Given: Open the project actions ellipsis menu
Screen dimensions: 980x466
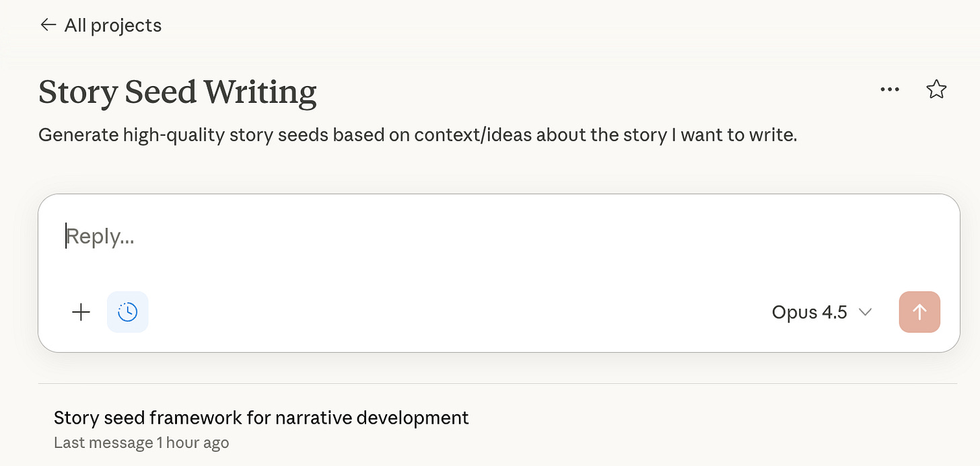Looking at the screenshot, I should pyautogui.click(x=890, y=90).
